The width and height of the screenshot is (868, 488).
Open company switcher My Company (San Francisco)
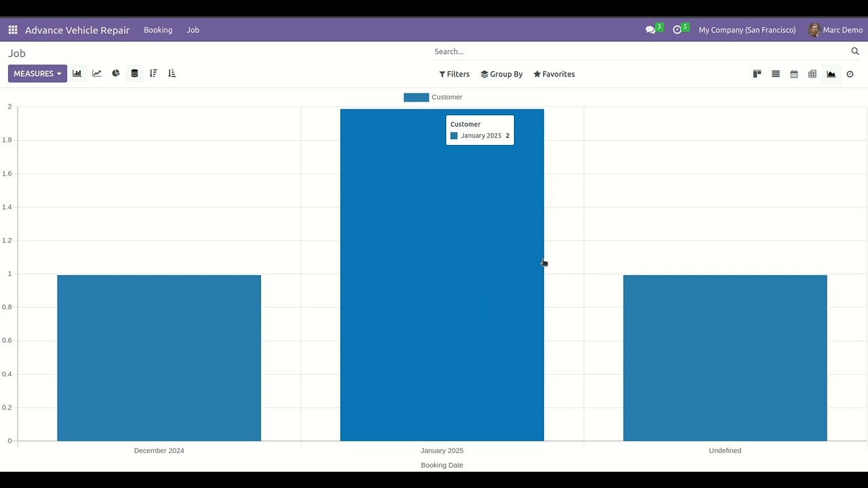(747, 30)
